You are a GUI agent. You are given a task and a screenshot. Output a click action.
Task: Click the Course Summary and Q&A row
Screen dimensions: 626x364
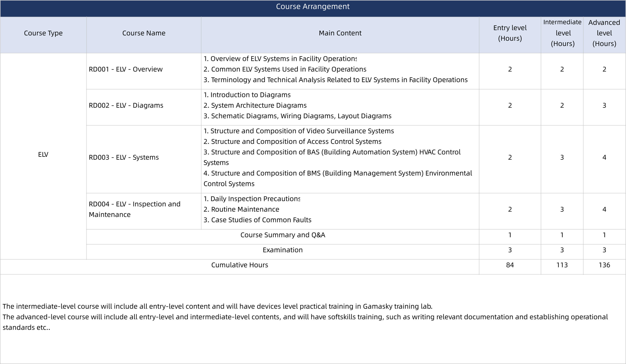tap(283, 235)
